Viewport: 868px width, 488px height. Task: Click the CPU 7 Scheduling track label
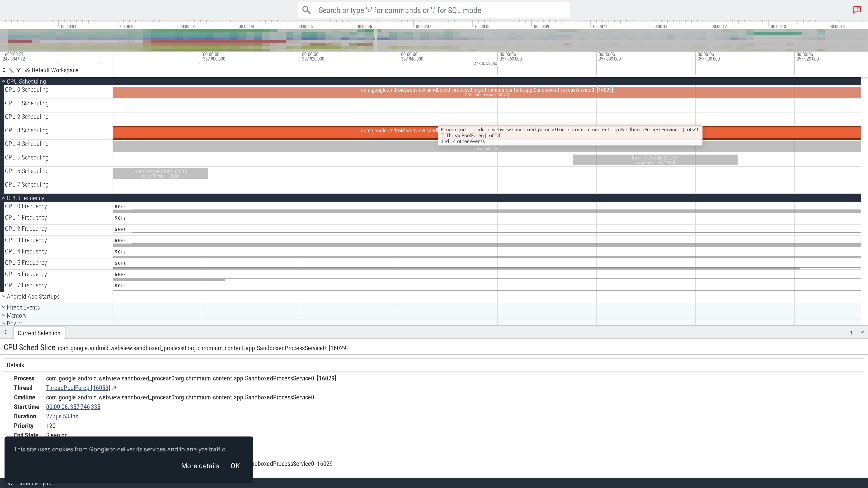coord(27,185)
